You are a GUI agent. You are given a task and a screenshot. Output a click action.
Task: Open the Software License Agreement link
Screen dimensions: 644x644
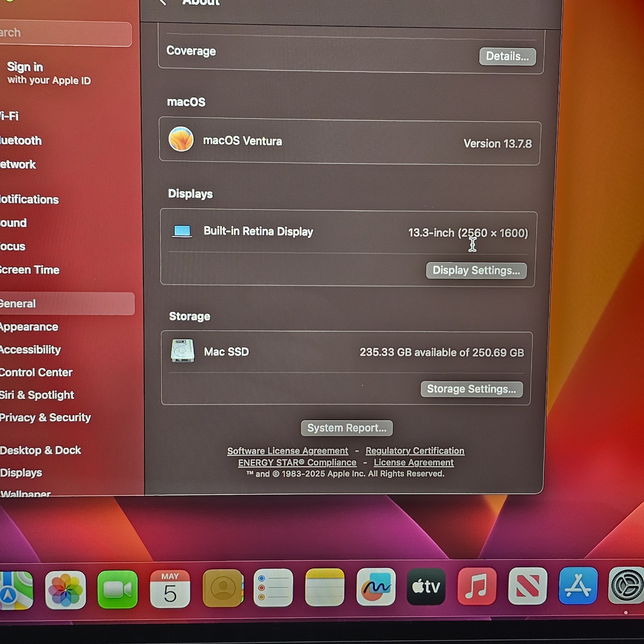coord(287,451)
